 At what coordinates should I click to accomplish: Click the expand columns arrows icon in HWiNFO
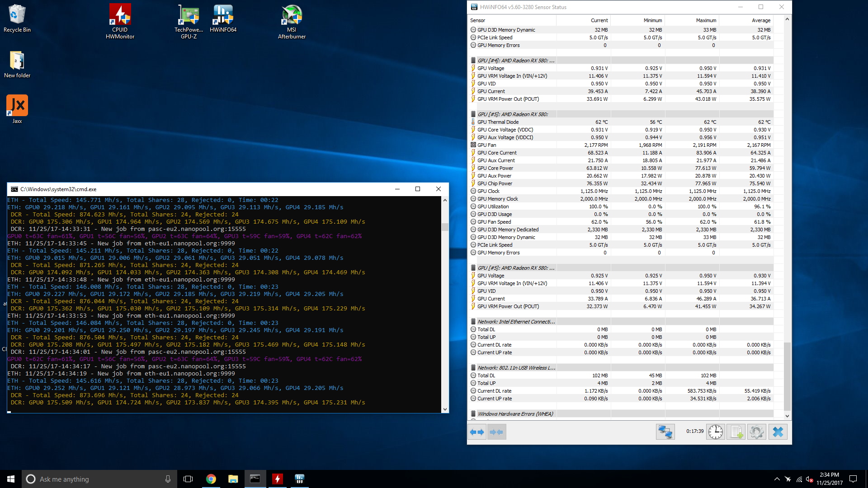(x=477, y=432)
